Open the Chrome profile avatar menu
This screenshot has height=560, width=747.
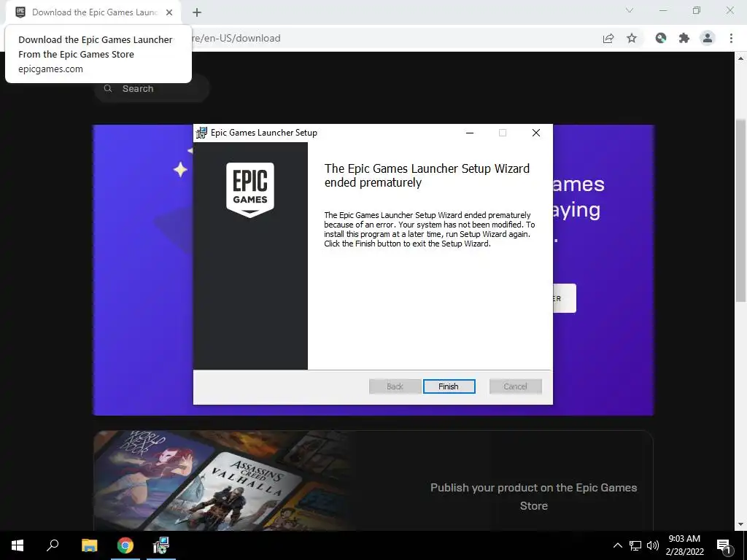tap(708, 38)
